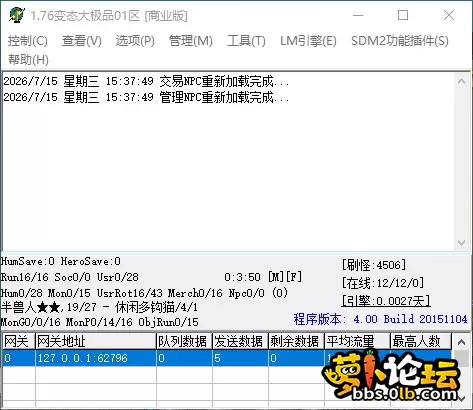Click the 发送数据 value 5 cell
The width and height of the screenshot is (473, 410).
point(240,358)
